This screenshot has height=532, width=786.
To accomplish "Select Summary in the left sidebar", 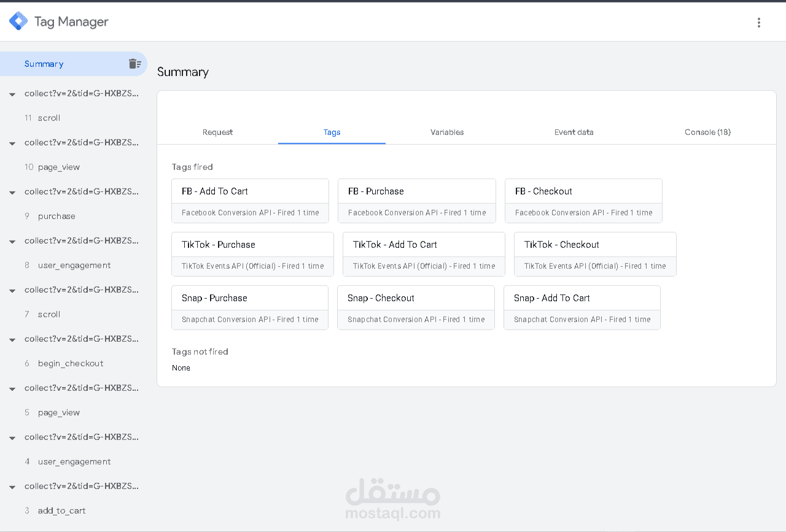I will click(74, 64).
